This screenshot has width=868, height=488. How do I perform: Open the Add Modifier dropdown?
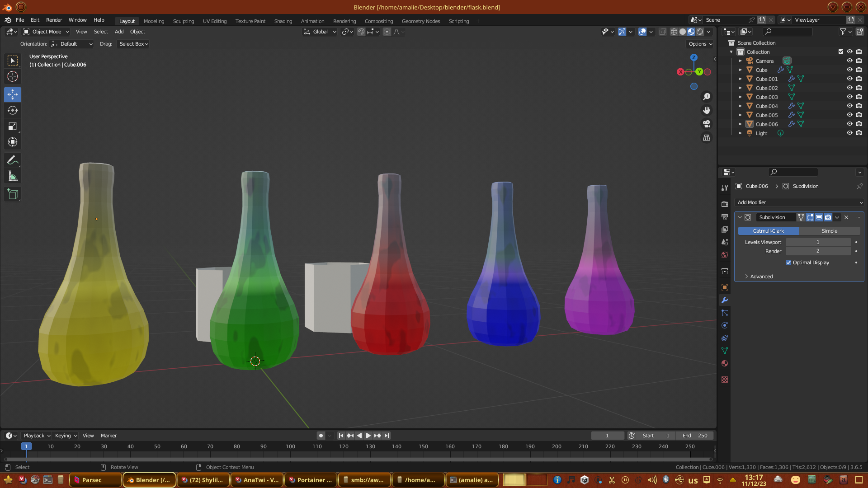799,202
